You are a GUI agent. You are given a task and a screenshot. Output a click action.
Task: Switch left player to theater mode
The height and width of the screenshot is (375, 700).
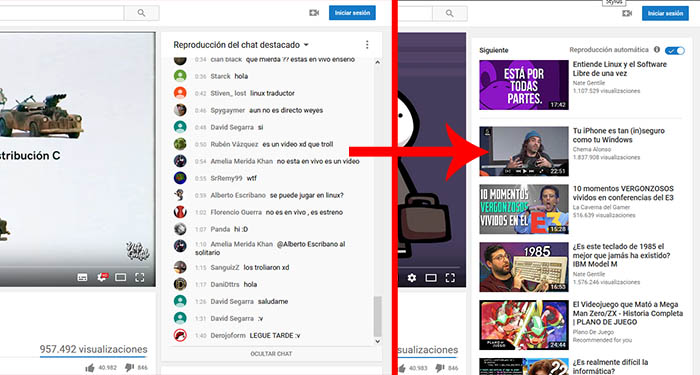[x=121, y=278]
